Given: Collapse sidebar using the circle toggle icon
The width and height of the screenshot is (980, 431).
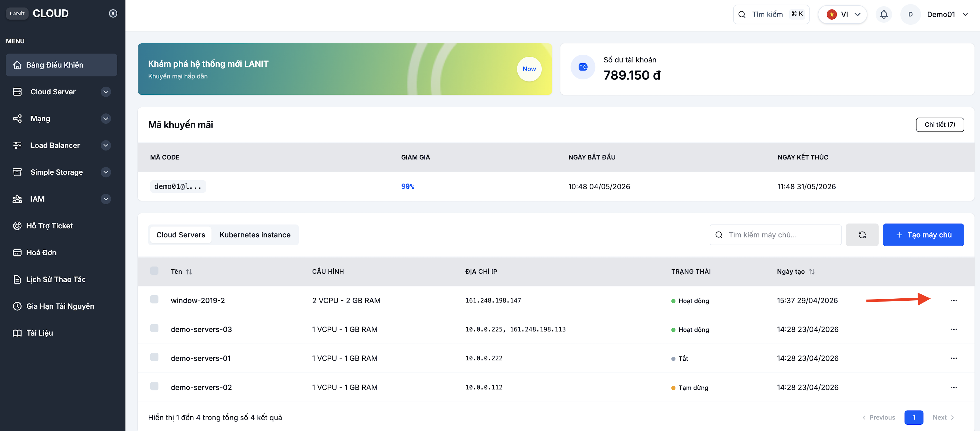Looking at the screenshot, I should [113, 13].
